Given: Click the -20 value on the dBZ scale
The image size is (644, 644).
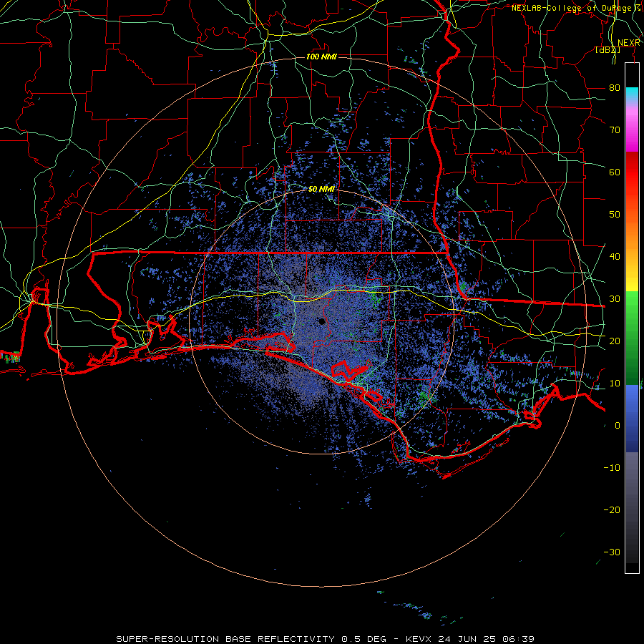Looking at the screenshot, I should click(x=612, y=509).
